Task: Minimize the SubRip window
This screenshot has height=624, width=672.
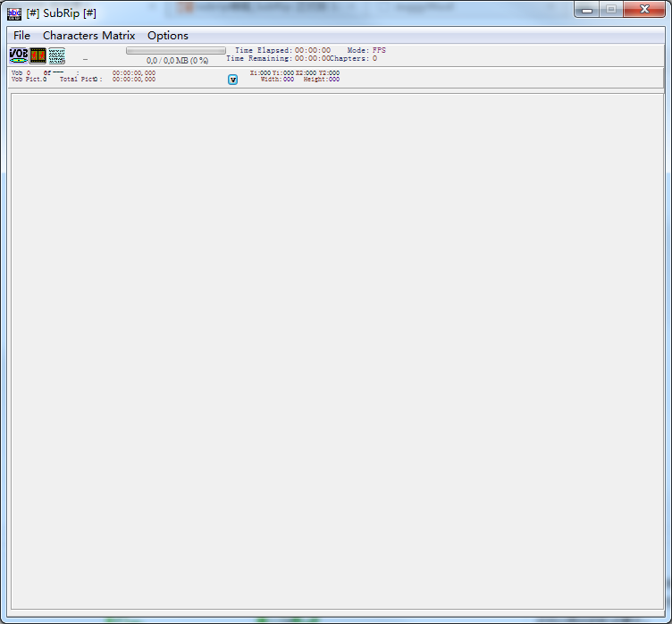Action: coord(586,10)
